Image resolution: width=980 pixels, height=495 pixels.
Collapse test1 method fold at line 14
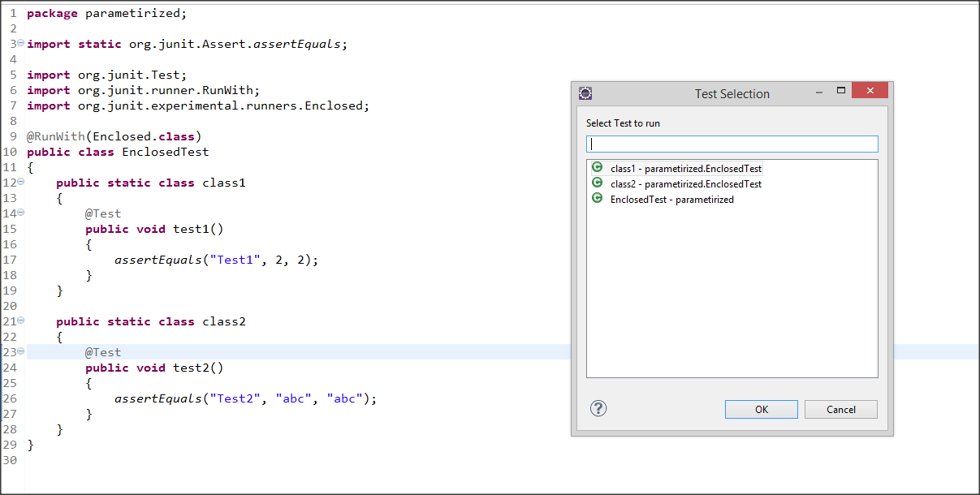[21, 213]
